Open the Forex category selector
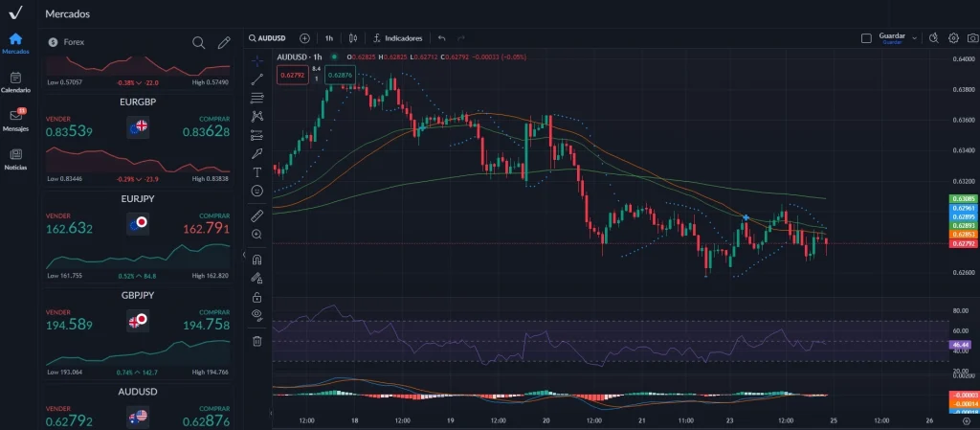This screenshot has width=980, height=430. [x=66, y=42]
